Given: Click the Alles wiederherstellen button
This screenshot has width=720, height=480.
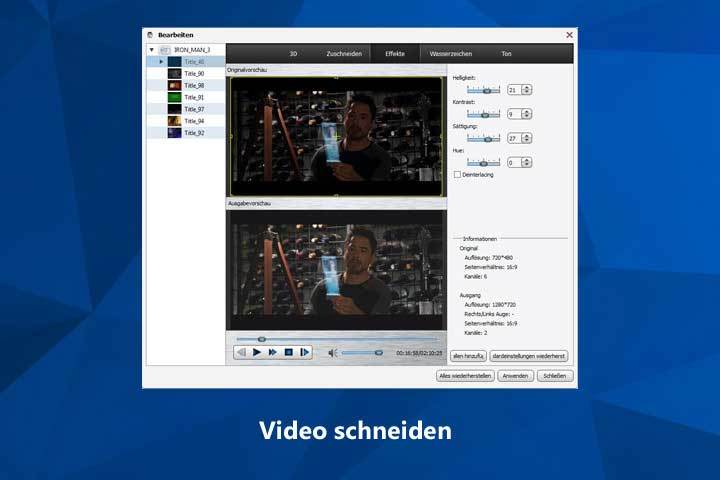Looking at the screenshot, I should [x=465, y=376].
